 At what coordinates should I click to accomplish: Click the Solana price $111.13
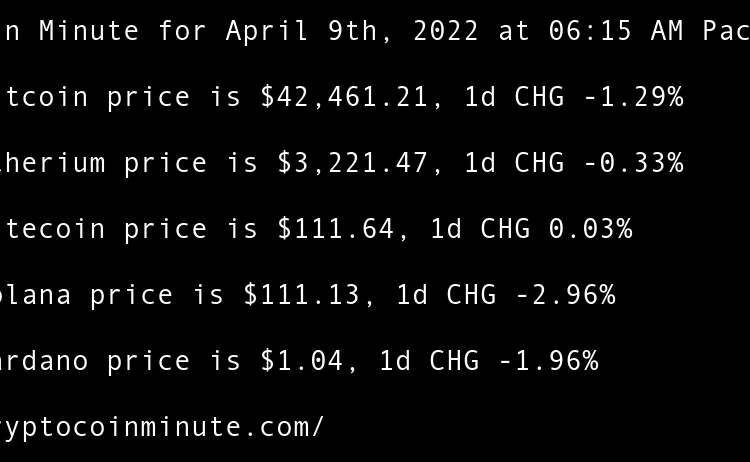(x=302, y=295)
